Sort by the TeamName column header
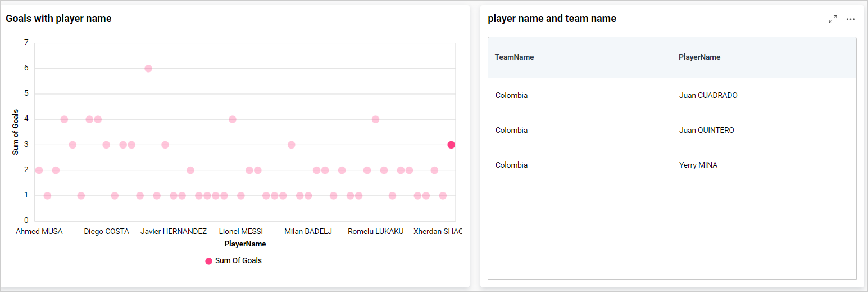Viewport: 868px width, 292px height. coord(514,57)
